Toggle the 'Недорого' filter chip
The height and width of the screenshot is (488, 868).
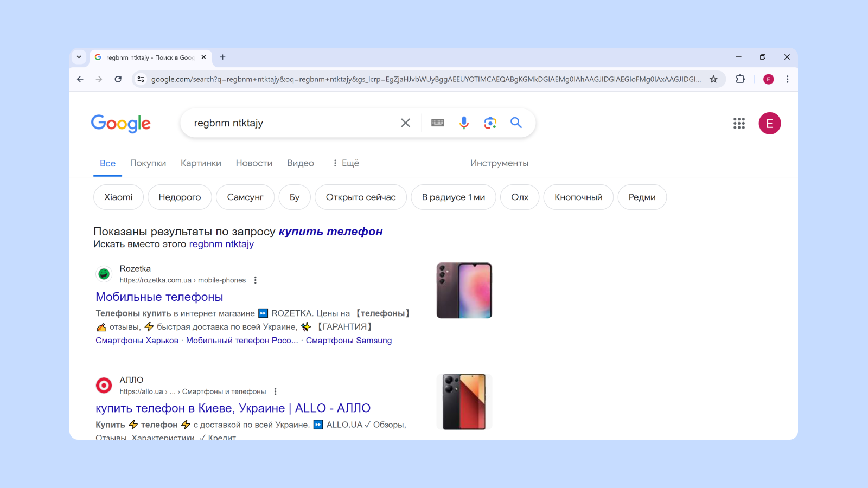(180, 197)
